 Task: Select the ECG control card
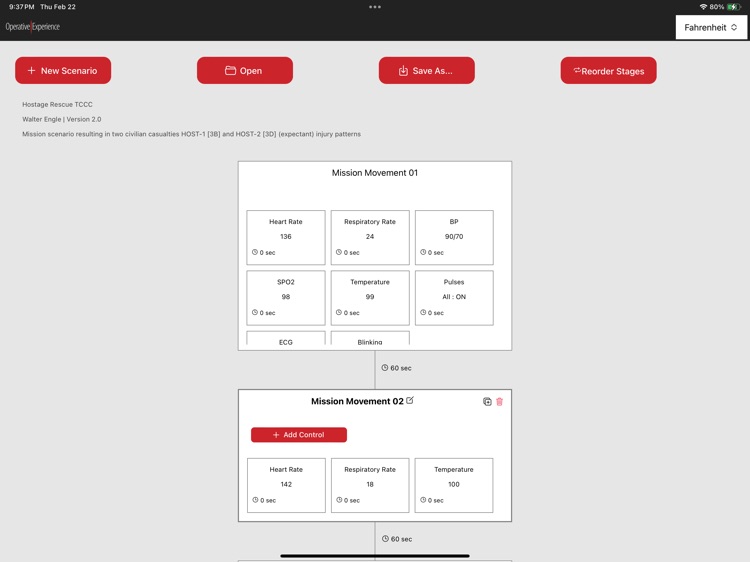(x=286, y=339)
